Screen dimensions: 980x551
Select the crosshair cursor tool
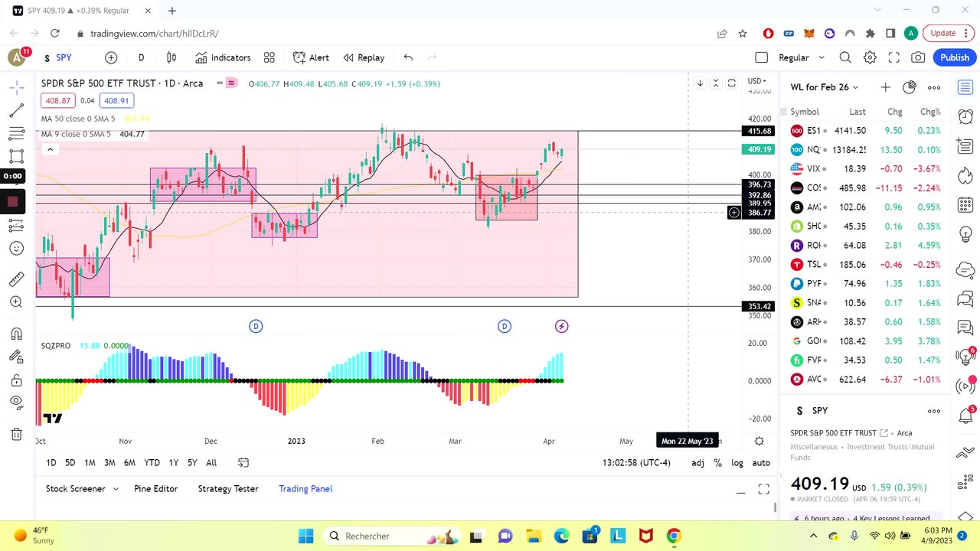coord(16,86)
